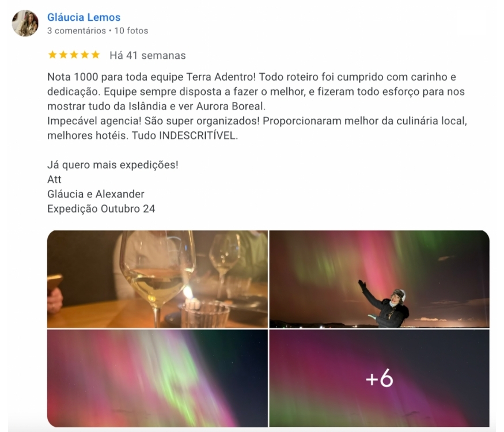Select the fifth gold rating star
Viewport: 504px width, 432px height.
(96, 55)
